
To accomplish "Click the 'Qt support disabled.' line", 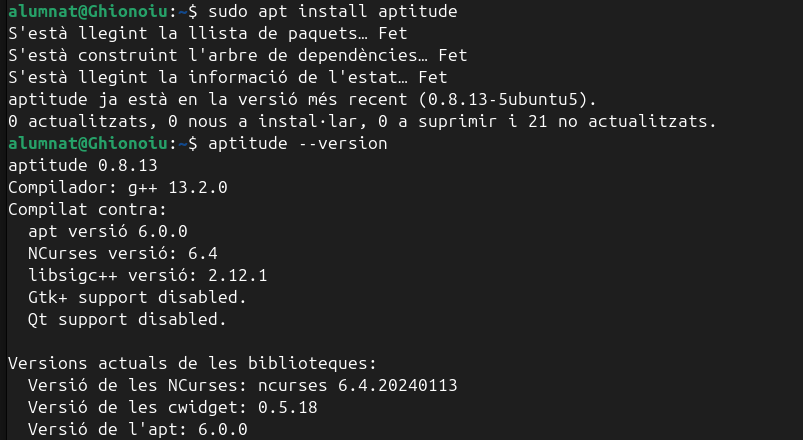I will pyautogui.click(x=128, y=320).
